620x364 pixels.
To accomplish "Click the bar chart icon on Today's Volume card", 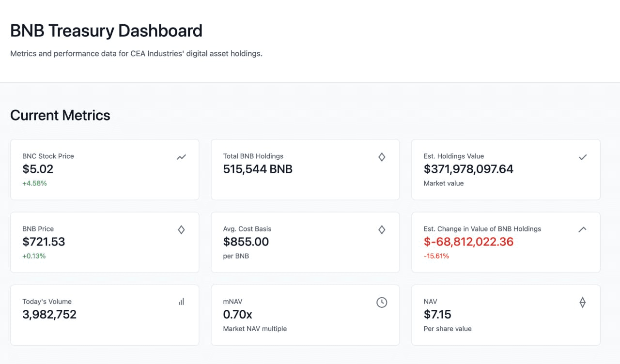I will (x=181, y=302).
